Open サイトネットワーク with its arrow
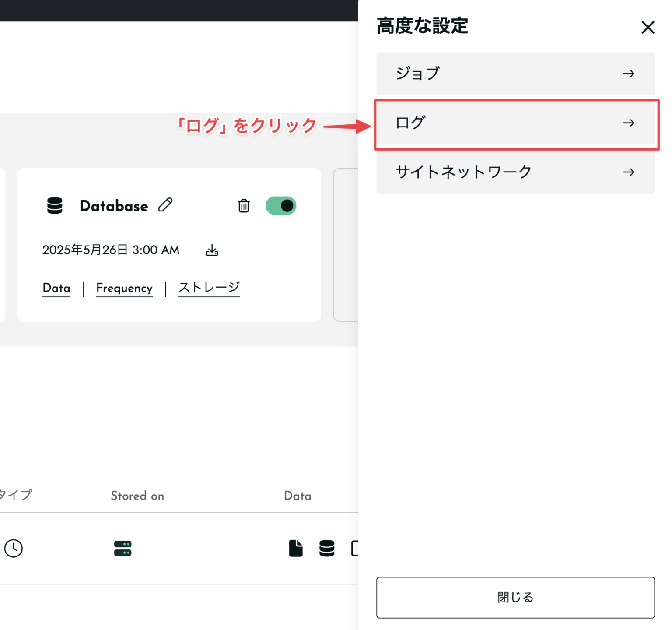The image size is (672, 630). [629, 172]
